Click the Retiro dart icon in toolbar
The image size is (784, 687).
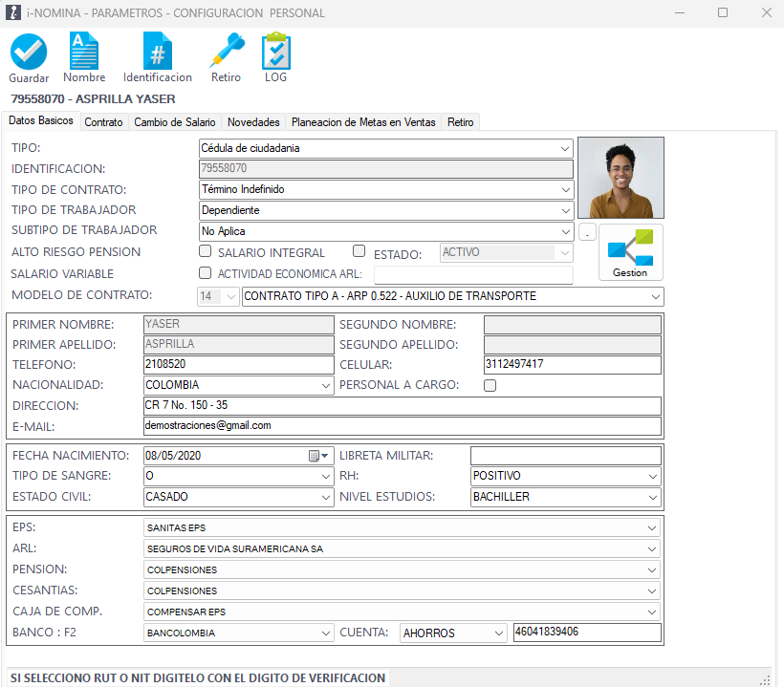coord(227,52)
